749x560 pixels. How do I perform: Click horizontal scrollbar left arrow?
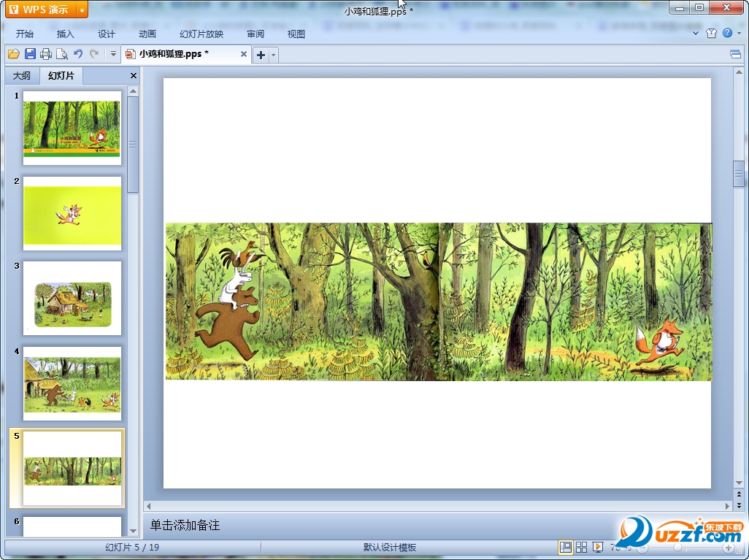pyautogui.click(x=148, y=506)
